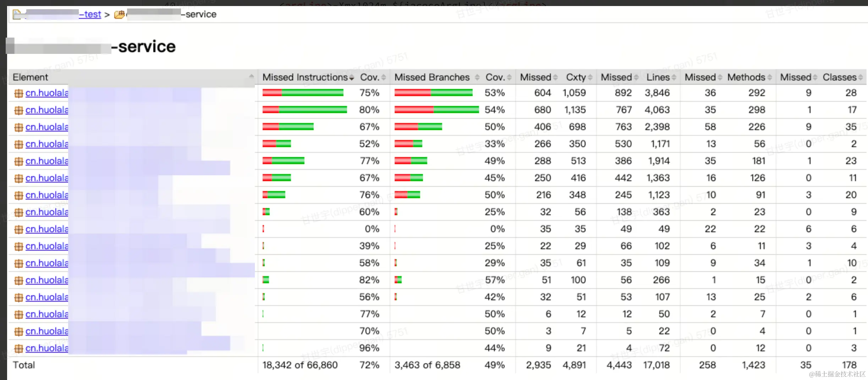Screen dimensions: 868x380
Task: Sort by the Cxty column header
Action: click(x=578, y=77)
